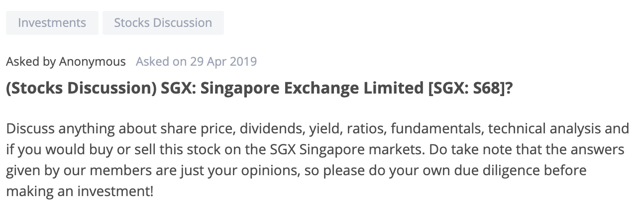Click the 'Asked by' label text
Image resolution: width=644 pixels, height=213 pixels.
tap(31, 62)
